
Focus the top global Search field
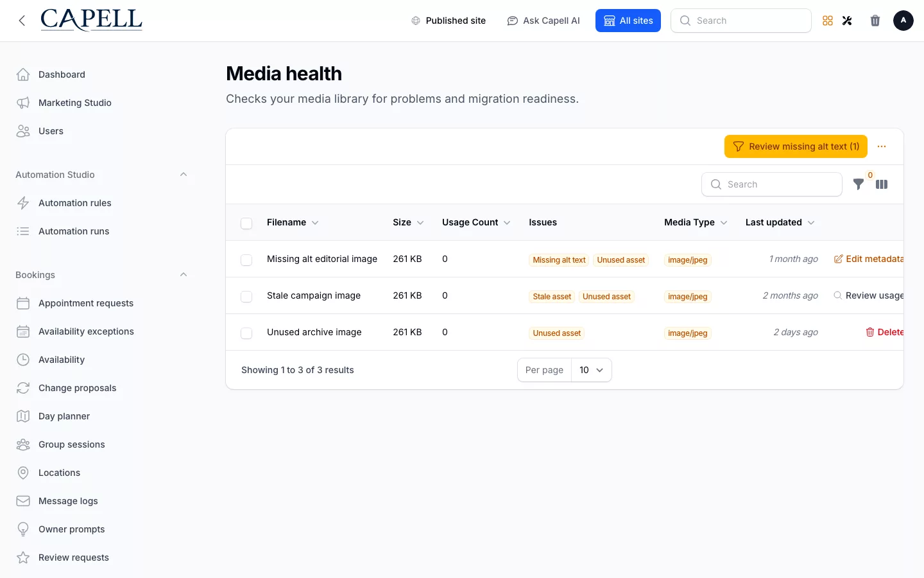coord(741,21)
